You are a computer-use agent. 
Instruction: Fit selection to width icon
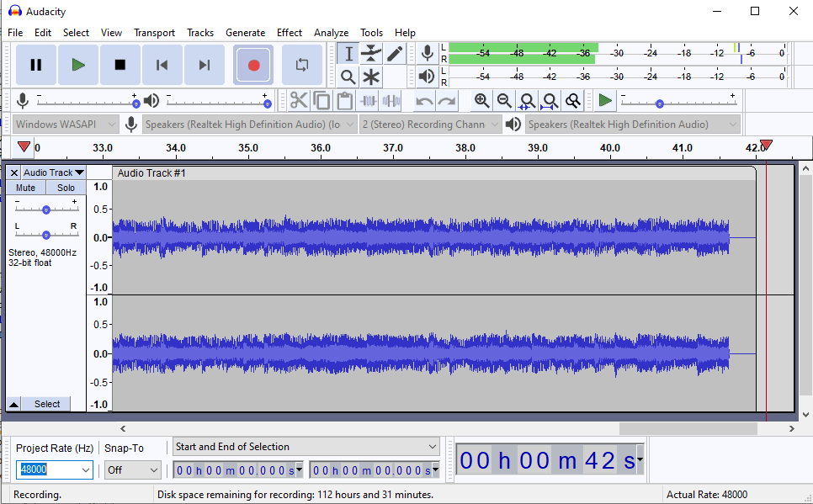pos(528,101)
